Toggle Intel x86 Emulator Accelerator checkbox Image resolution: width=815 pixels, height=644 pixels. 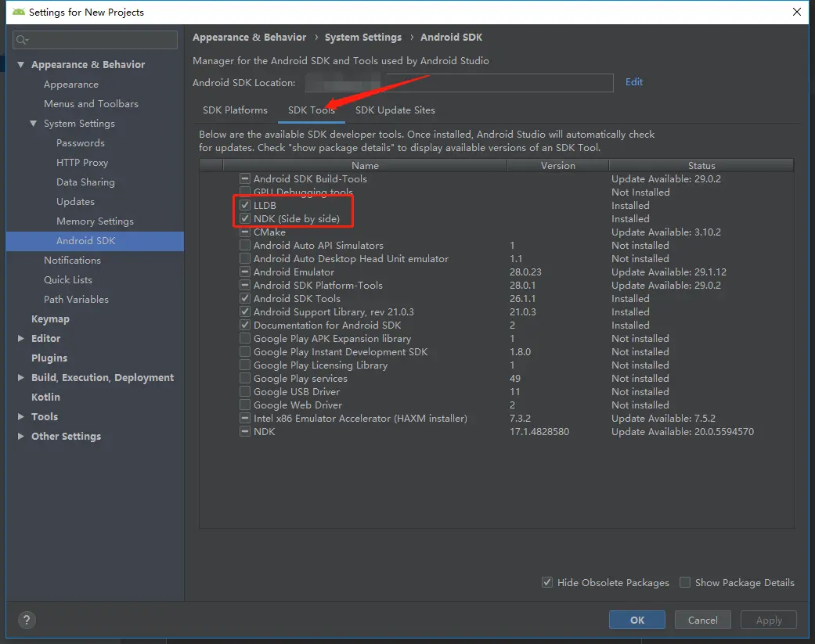[x=245, y=418]
